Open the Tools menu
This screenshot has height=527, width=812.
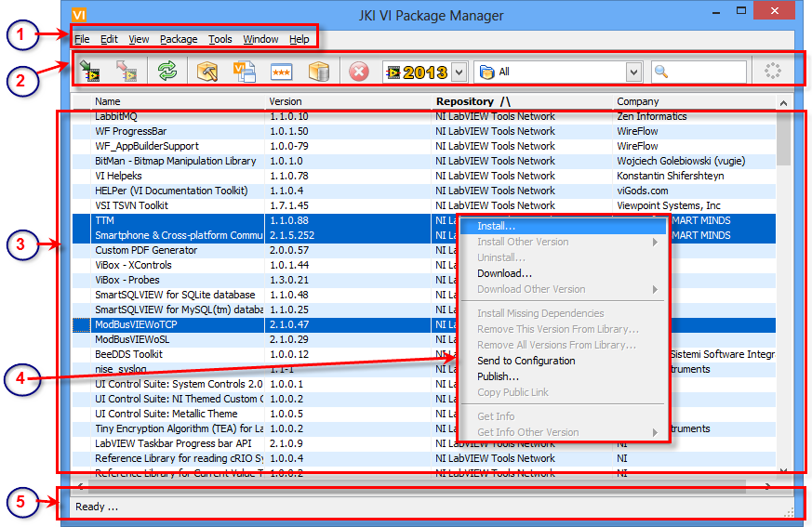220,39
